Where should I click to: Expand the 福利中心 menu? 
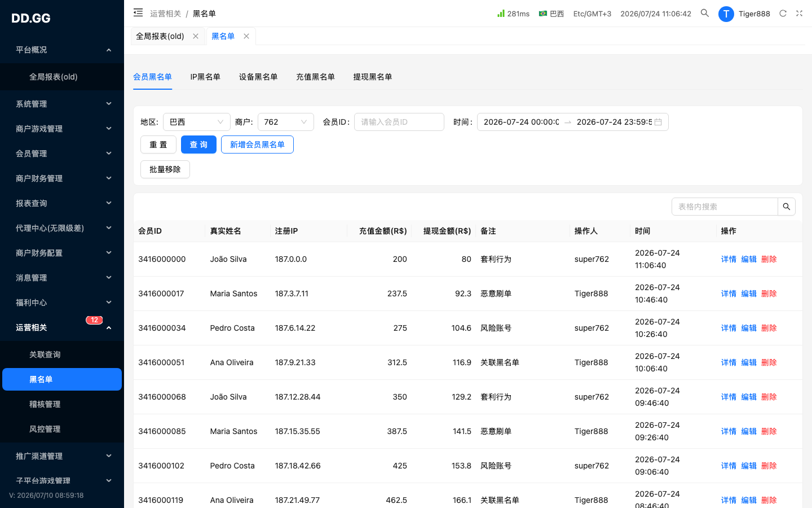(62, 303)
